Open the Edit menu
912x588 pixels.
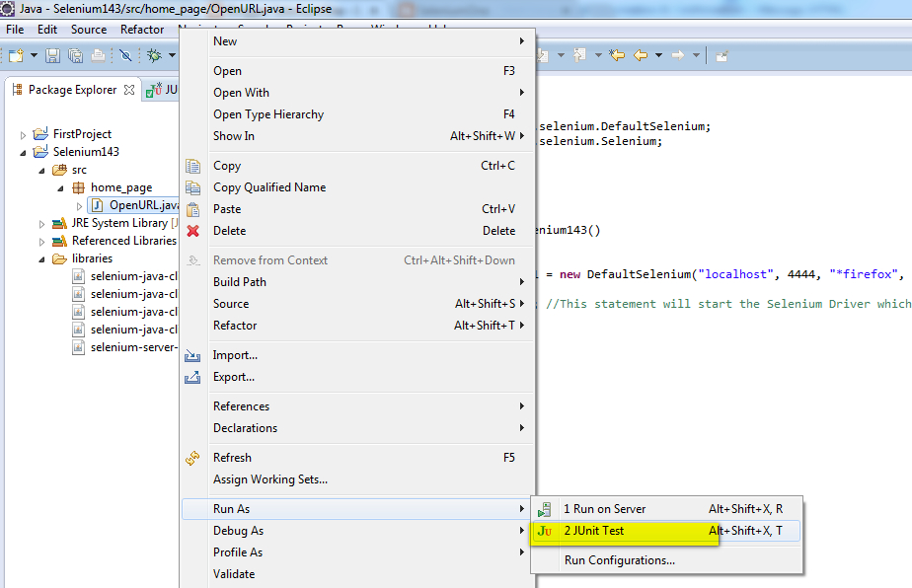pyautogui.click(x=47, y=29)
